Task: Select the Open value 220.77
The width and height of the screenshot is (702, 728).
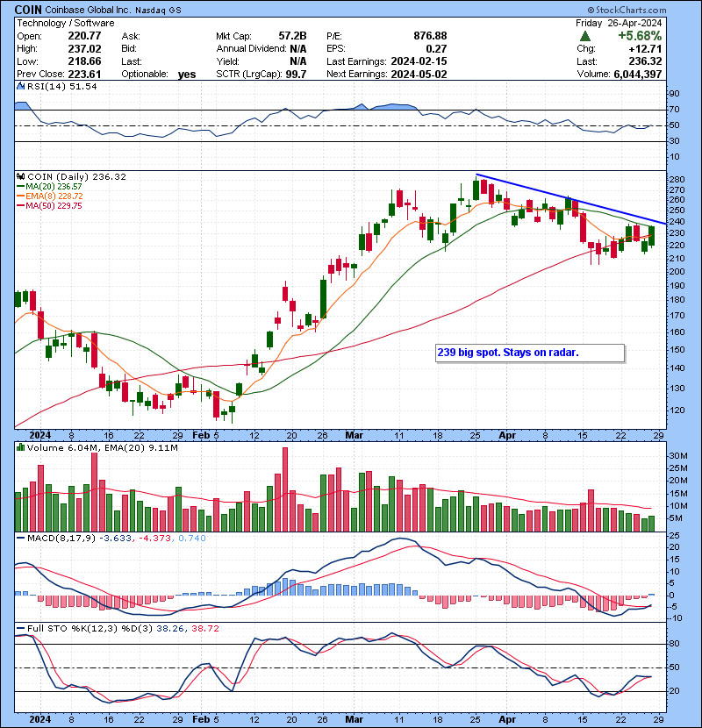Action: (x=84, y=36)
